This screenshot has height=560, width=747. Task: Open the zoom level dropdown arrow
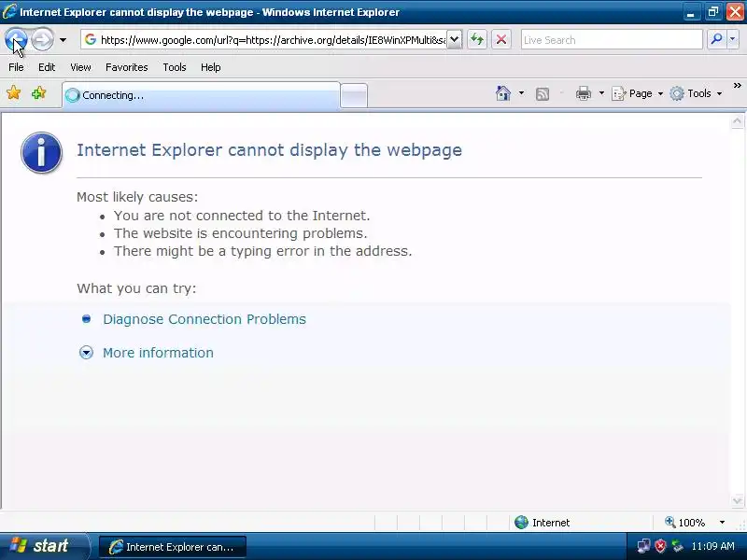[722, 523]
